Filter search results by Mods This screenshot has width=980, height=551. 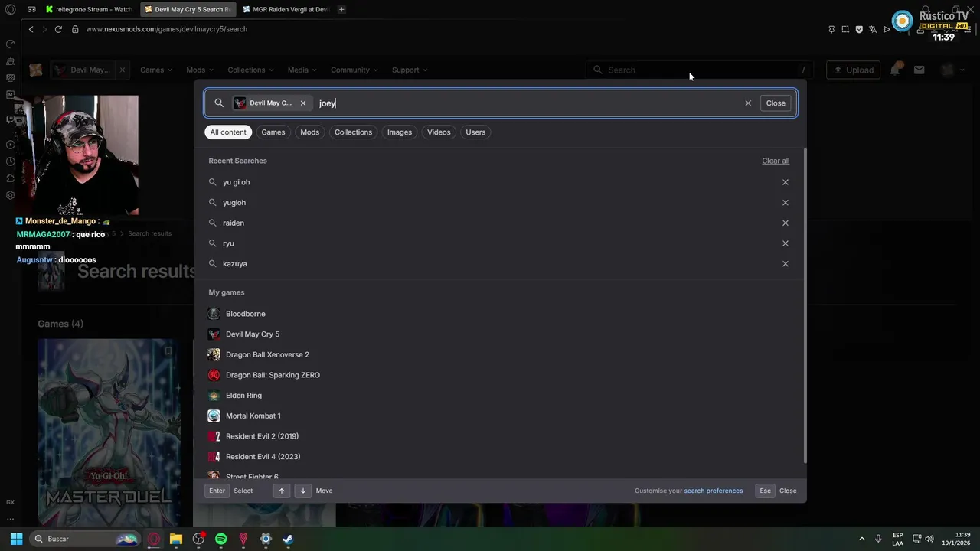(309, 132)
